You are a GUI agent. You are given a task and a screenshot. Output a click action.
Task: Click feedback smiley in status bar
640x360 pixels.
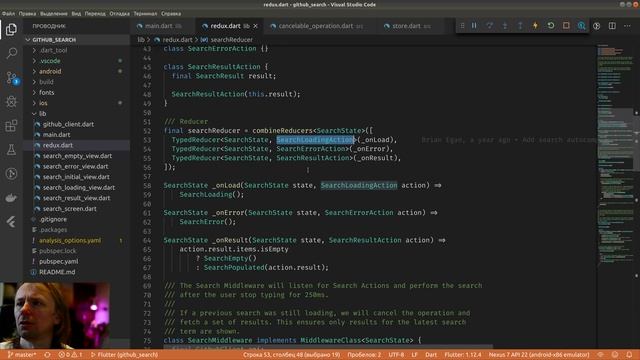coord(615,355)
